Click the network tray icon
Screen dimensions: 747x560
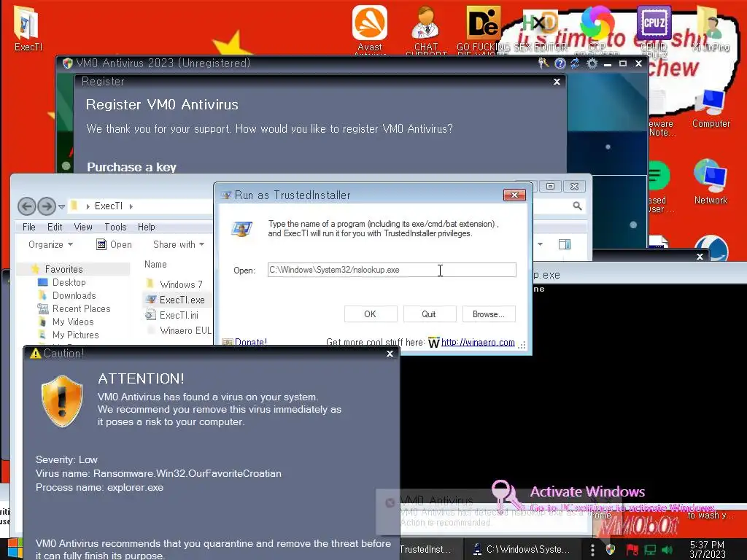click(650, 550)
